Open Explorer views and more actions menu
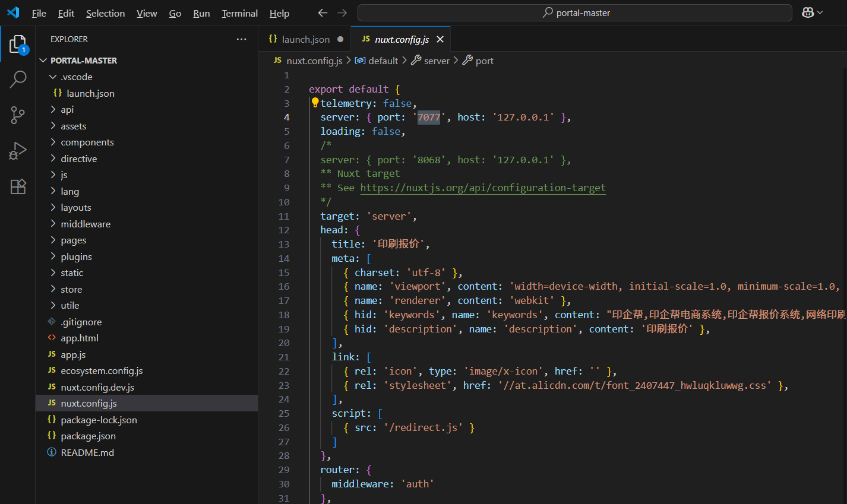Image resolution: width=847 pixels, height=504 pixels. pyautogui.click(x=241, y=39)
